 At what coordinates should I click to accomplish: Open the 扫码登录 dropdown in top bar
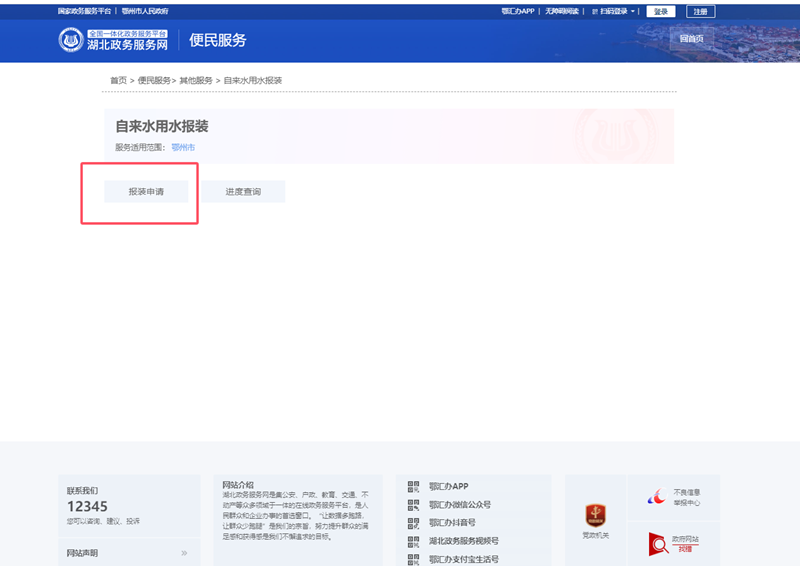(x=615, y=11)
